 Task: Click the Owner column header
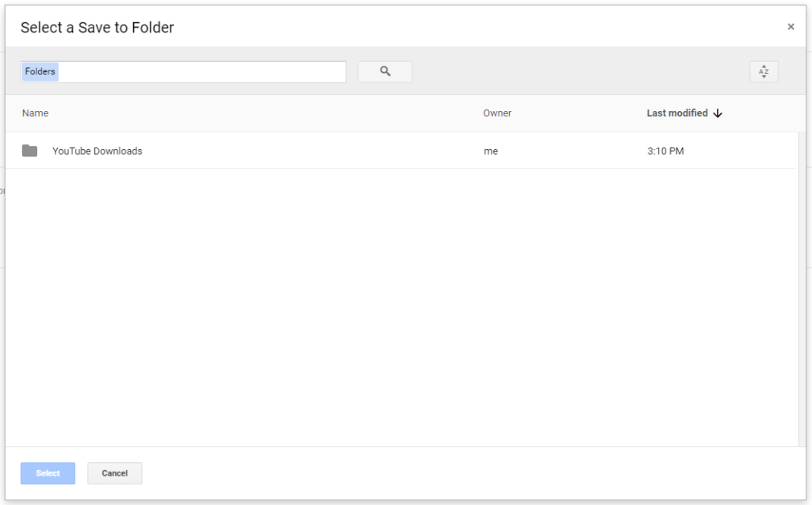[497, 113]
